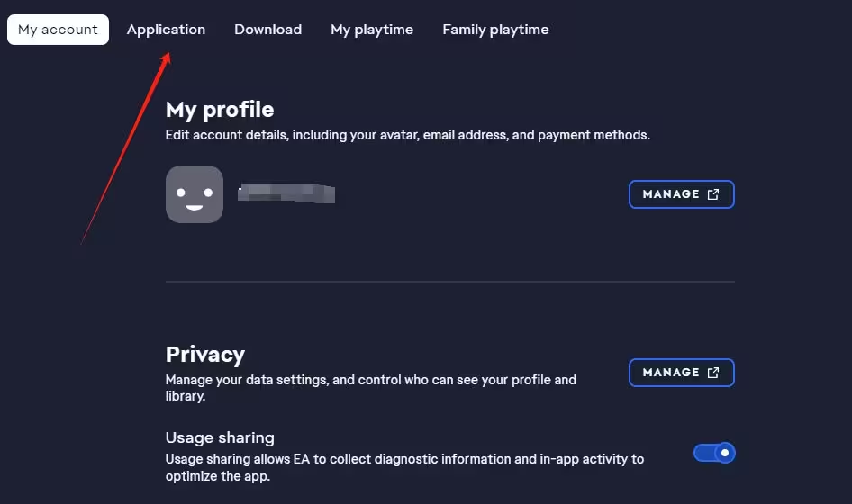The image size is (852, 504).
Task: Click the blurred username next to the avatar
Action: 286,193
